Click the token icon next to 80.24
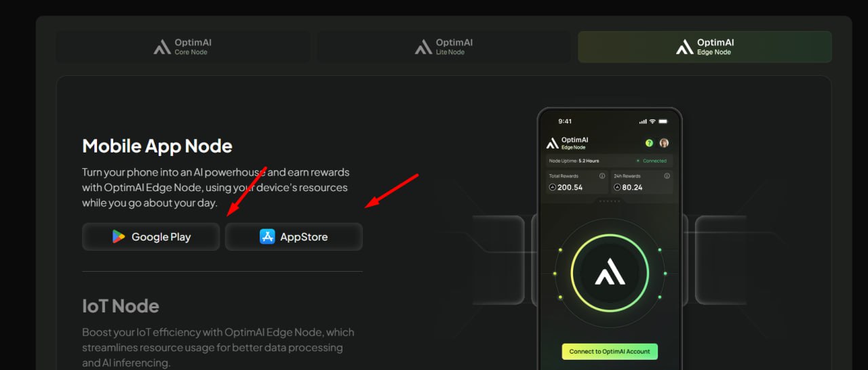 click(617, 187)
